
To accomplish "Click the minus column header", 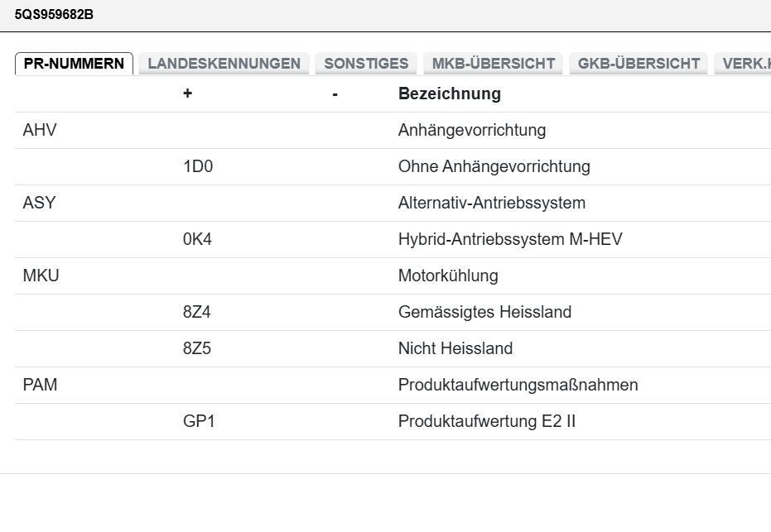I will [335, 93].
